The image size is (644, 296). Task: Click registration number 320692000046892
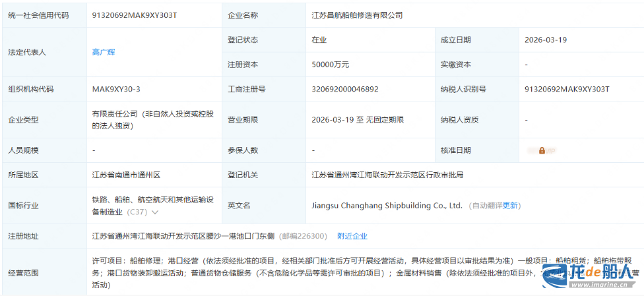(x=345, y=89)
